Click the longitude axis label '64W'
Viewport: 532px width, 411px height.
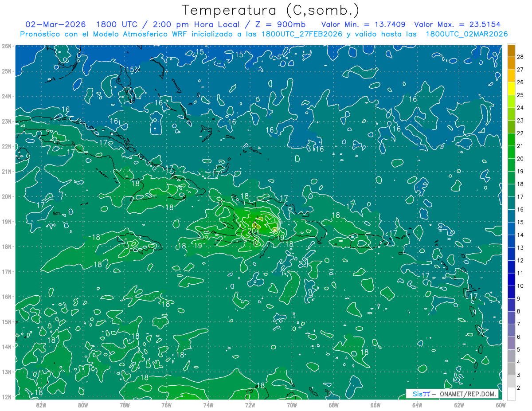pyautogui.click(x=417, y=405)
